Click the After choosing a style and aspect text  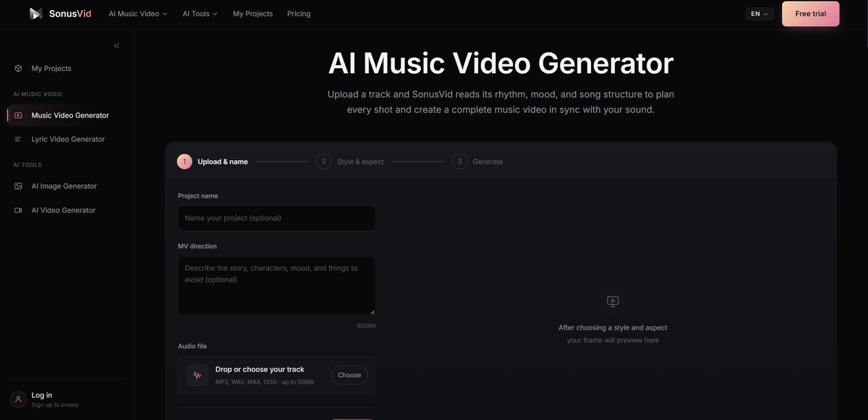(613, 327)
